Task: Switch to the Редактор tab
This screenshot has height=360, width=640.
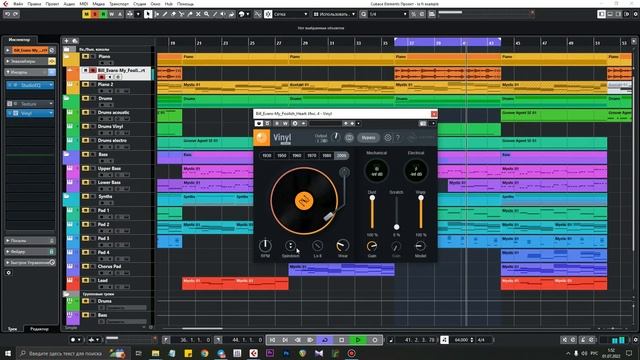Action: tap(39, 329)
